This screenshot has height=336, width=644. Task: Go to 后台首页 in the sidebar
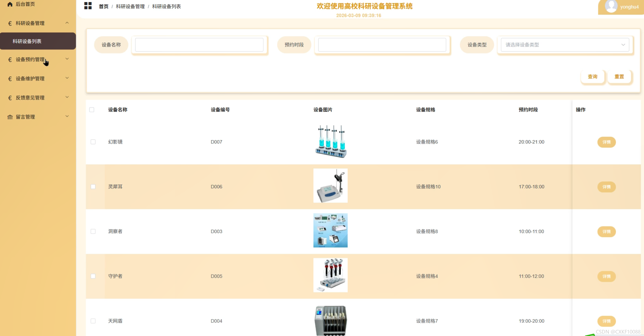tap(25, 4)
